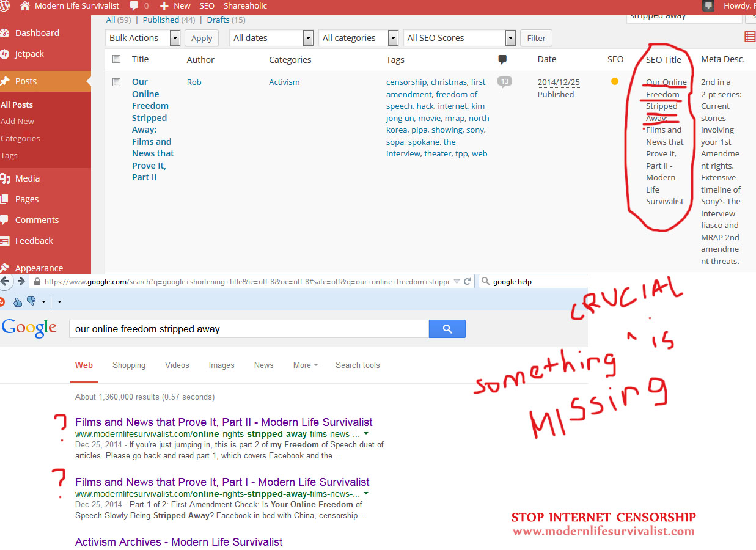
Task: Click the home icon beside Modern Life Survivalist
Action: [x=25, y=5]
